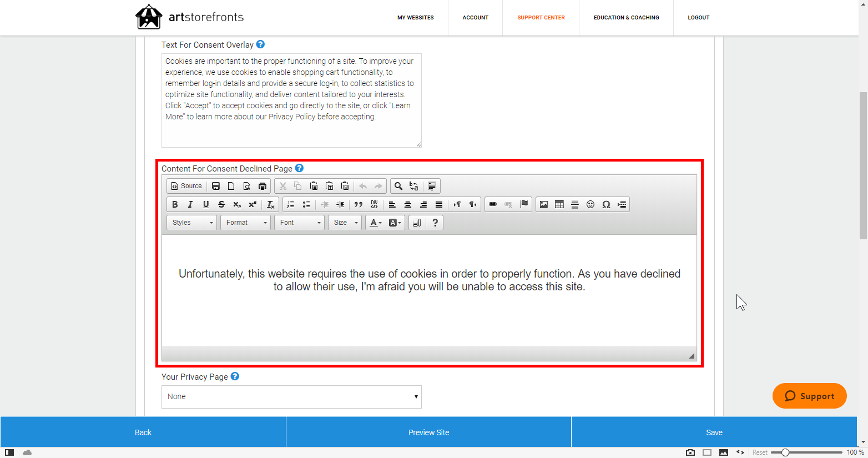Screen dimensions: 868x458
Task: Open the Your Privacy Page dropdown
Action: pyautogui.click(x=291, y=397)
